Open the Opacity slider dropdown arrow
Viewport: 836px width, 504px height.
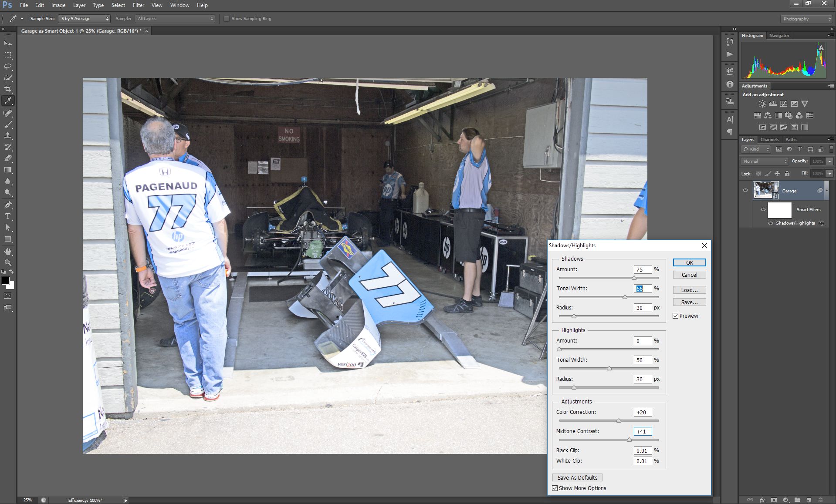pyautogui.click(x=829, y=161)
